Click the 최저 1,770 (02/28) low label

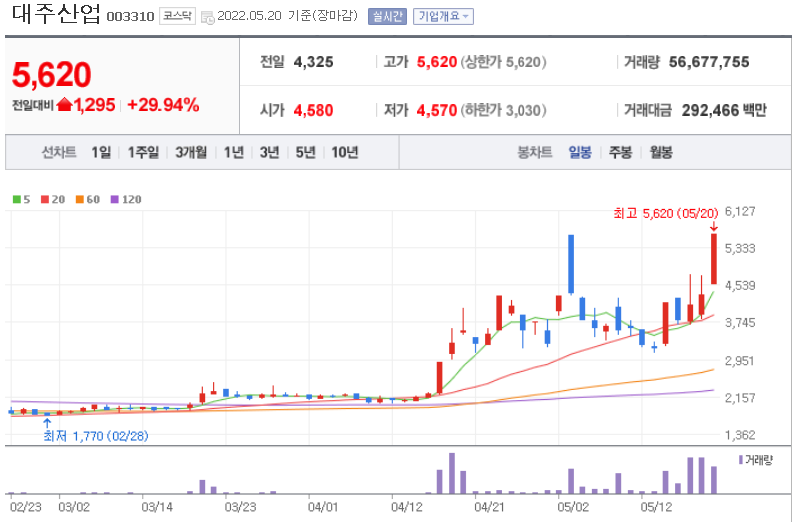pyautogui.click(x=96, y=436)
